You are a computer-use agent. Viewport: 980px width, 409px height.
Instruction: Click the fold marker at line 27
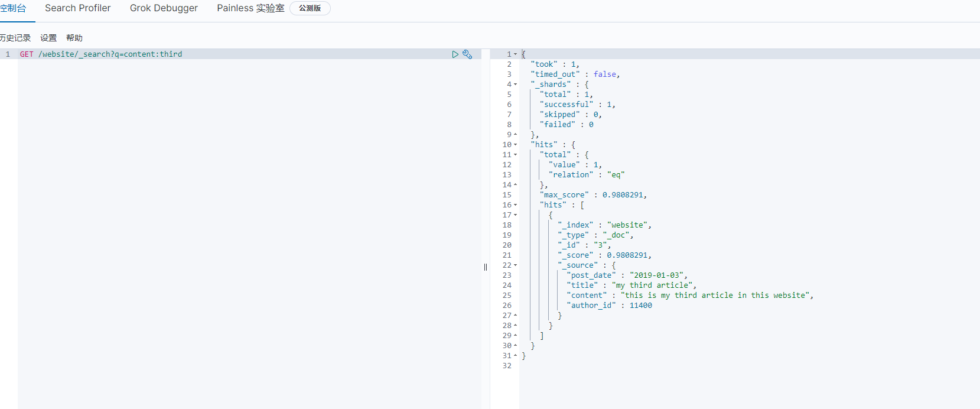click(x=515, y=316)
